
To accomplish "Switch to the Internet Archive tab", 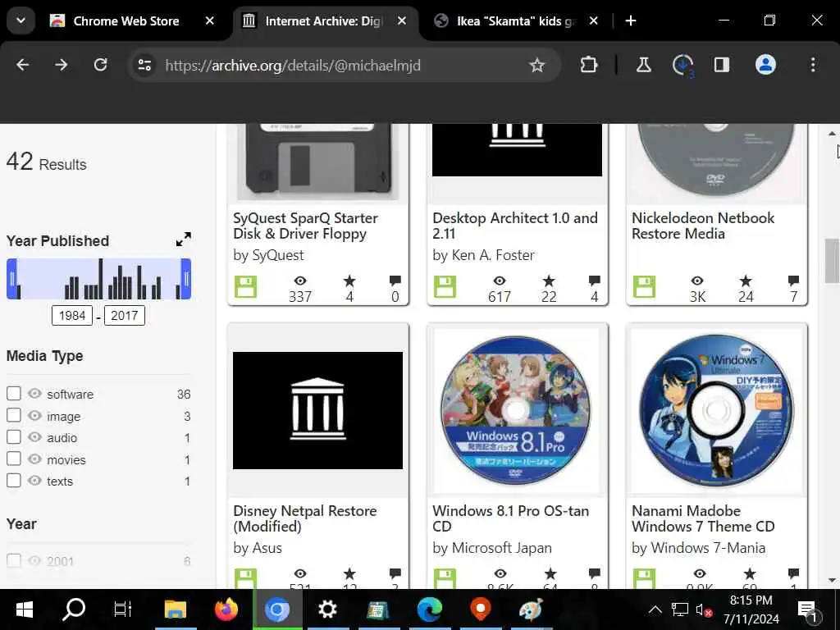I will pyautogui.click(x=323, y=21).
